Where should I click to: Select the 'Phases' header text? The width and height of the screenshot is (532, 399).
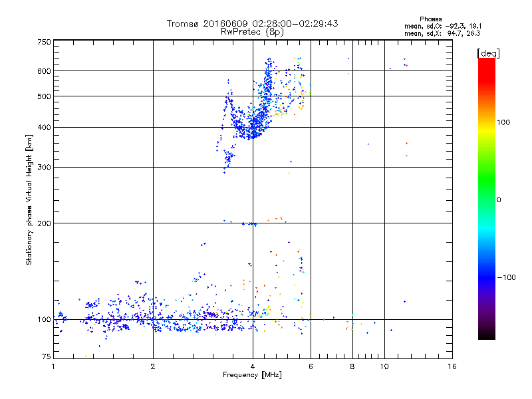430,19
